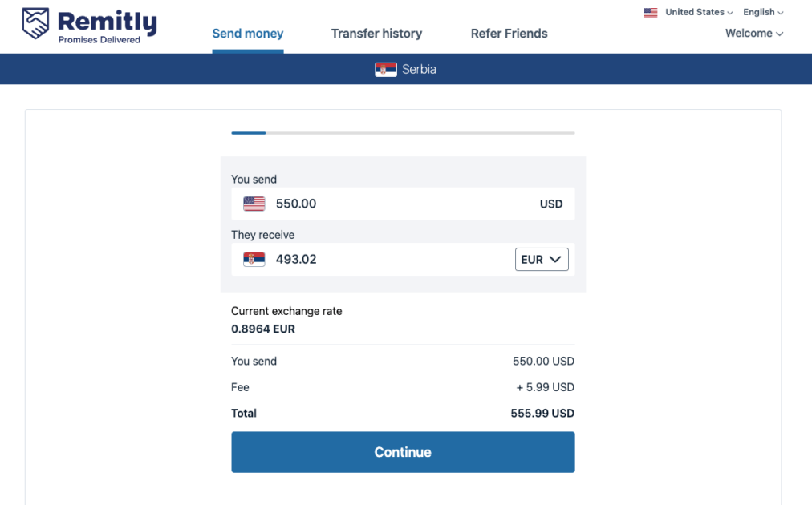Click the US flag beside United States
Image resolution: width=812 pixels, height=505 pixels.
(650, 12)
